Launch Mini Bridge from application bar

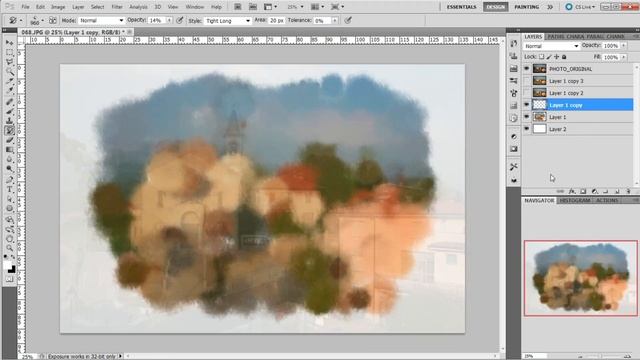[253, 7]
